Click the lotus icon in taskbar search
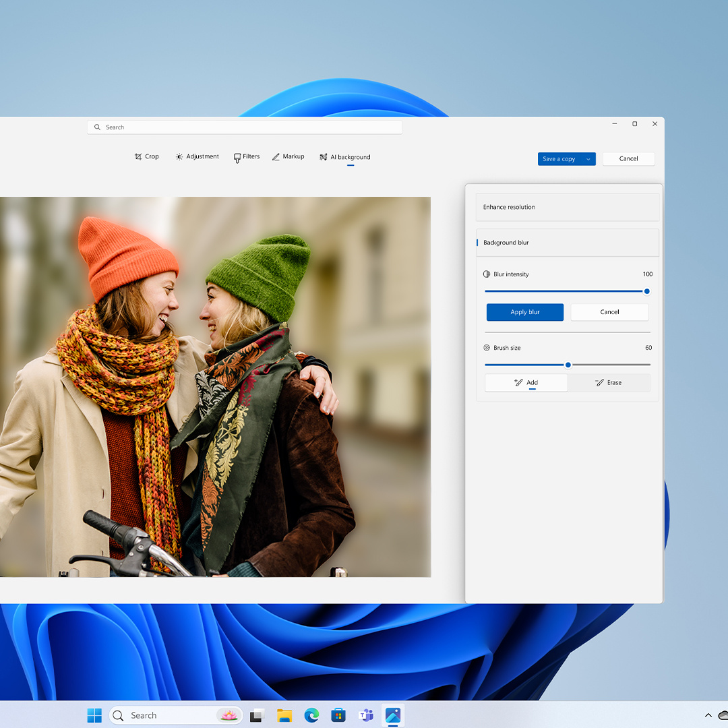The width and height of the screenshot is (728, 728). 229,715
